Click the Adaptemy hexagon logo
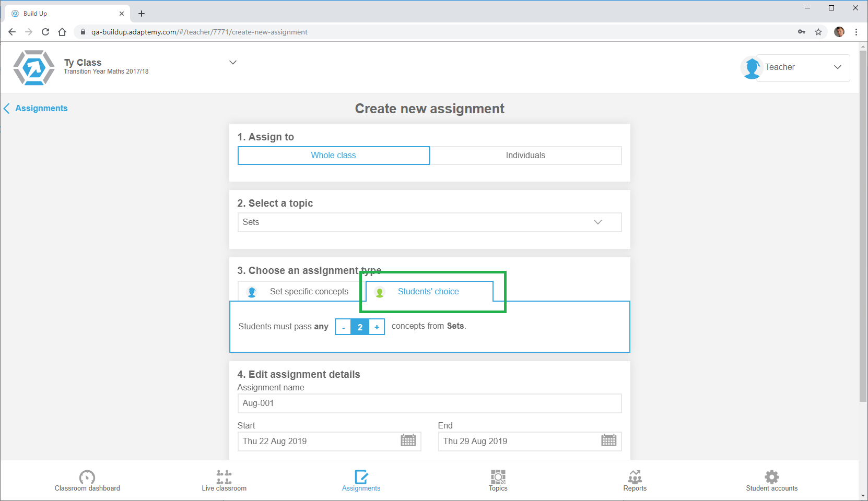The width and height of the screenshot is (868, 501). click(34, 68)
